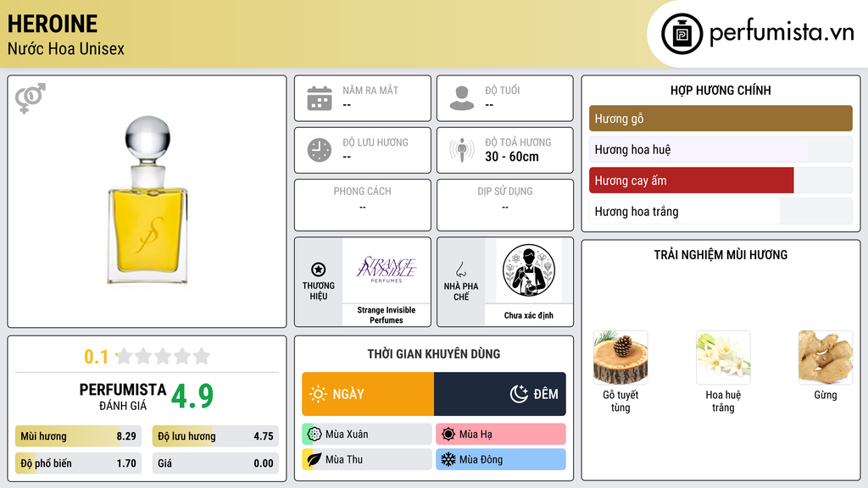Click the Heroine perfume bottle image
The image size is (868, 488).
[x=147, y=200]
